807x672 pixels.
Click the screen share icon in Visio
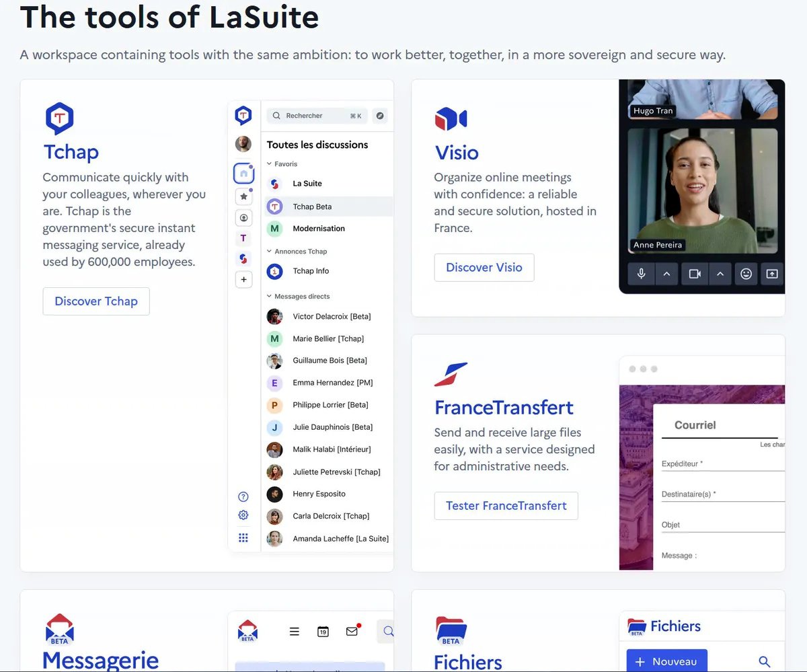pyautogui.click(x=772, y=274)
